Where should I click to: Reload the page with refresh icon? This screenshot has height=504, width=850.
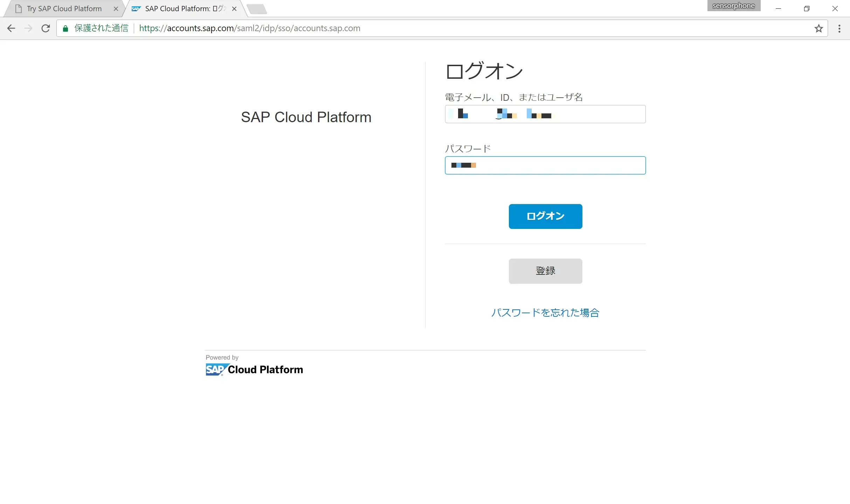tap(46, 28)
